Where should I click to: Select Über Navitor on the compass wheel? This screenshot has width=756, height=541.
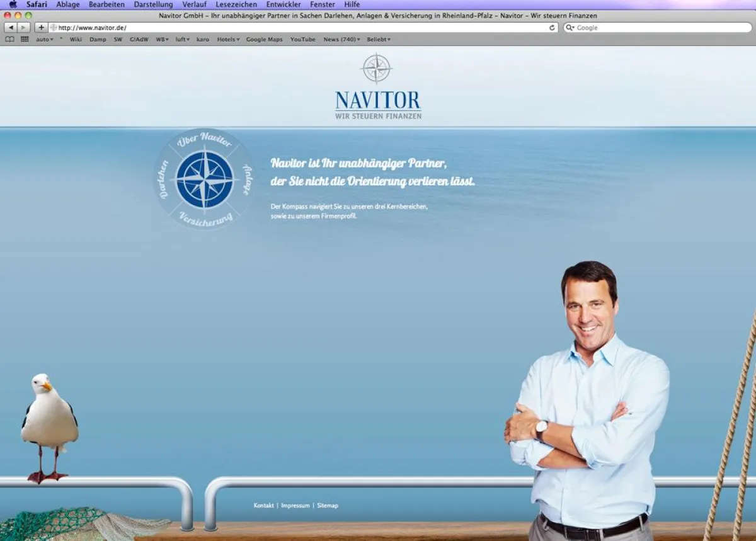(x=205, y=140)
